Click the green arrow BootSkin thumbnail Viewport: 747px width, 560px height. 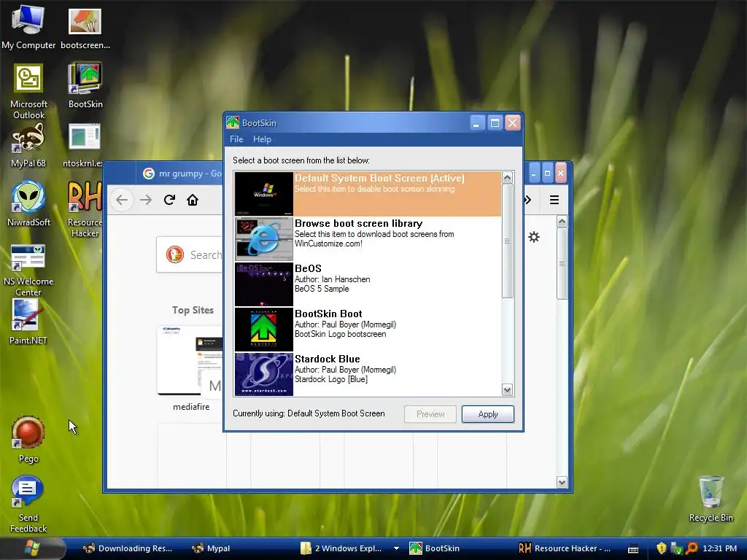coord(264,330)
